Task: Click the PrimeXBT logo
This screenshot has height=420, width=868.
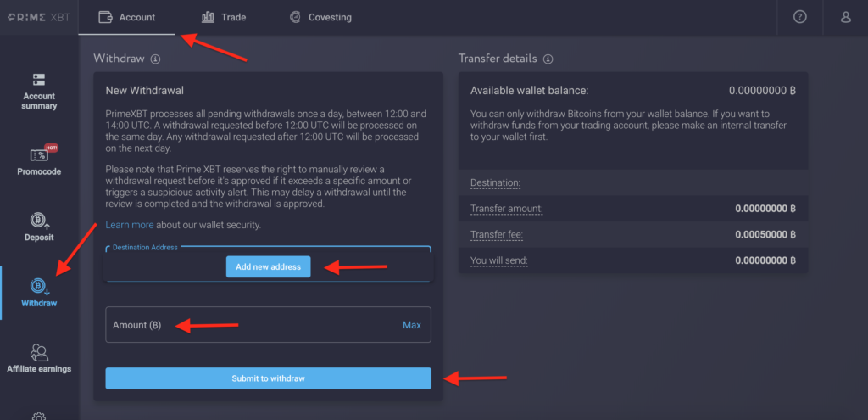Action: pyautogui.click(x=39, y=17)
